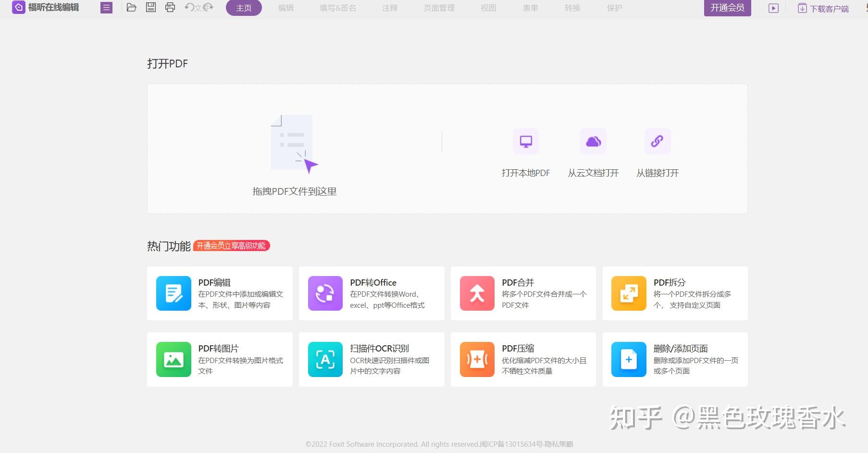Click the print icon in the toolbar
Image resolution: width=868 pixels, height=453 pixels.
[x=170, y=7]
